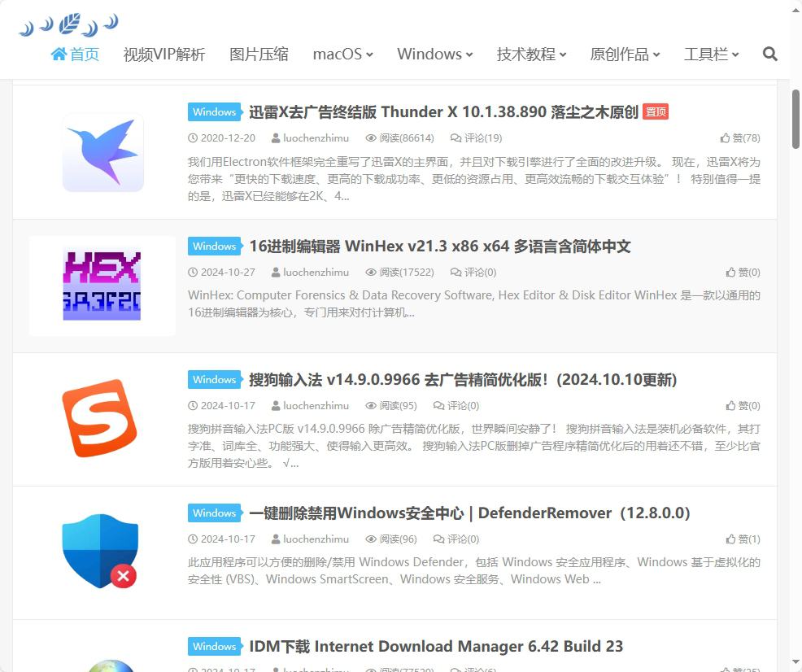Open the IDM Internet Download Manager article title
The image size is (802, 672).
coord(436,647)
